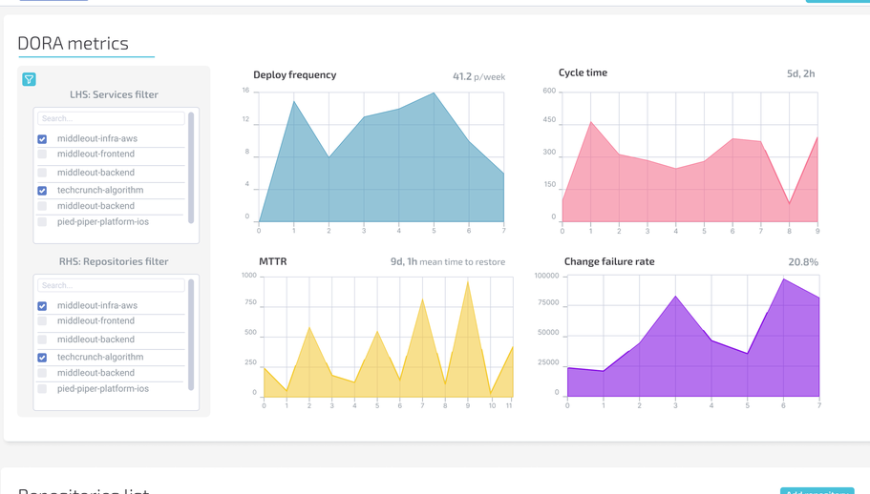Click the Repositories filter list scrollbar

tap(191, 335)
